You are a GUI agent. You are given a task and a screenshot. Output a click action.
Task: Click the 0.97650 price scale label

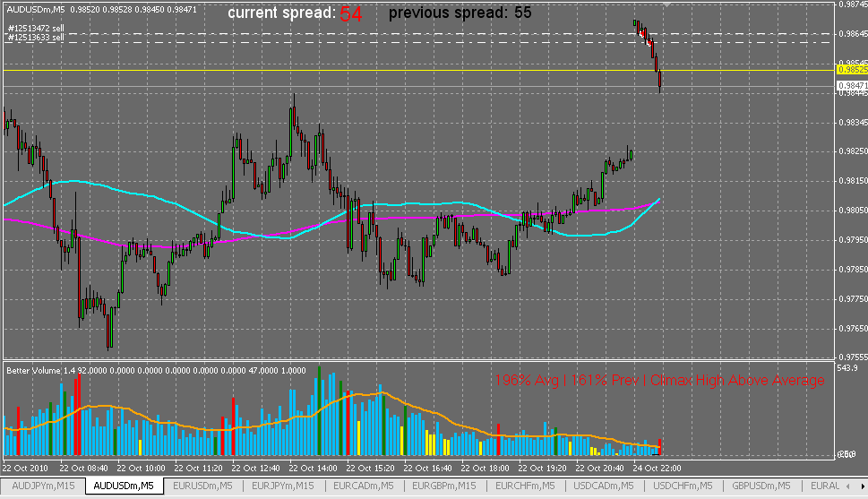[x=853, y=329]
